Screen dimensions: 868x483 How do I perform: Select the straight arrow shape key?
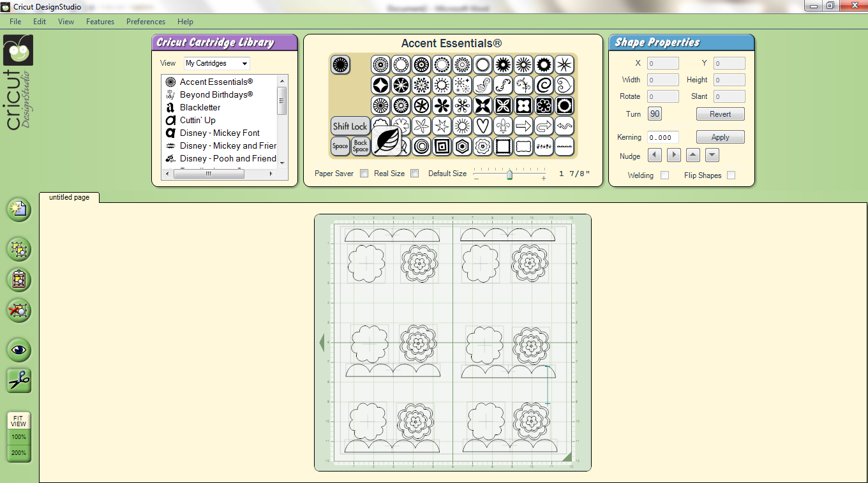click(x=523, y=126)
